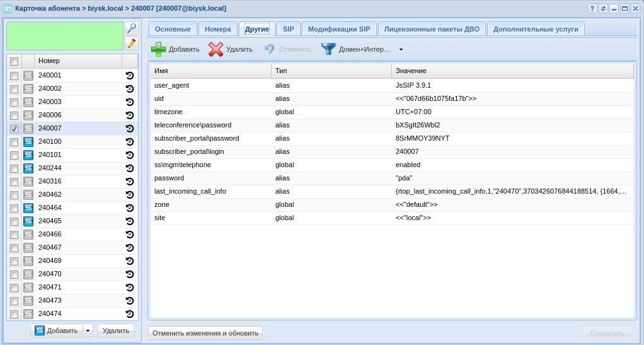Screen dimensions: 644x345
Task: Select the last_incoming_call_info row
Action: coord(392,191)
